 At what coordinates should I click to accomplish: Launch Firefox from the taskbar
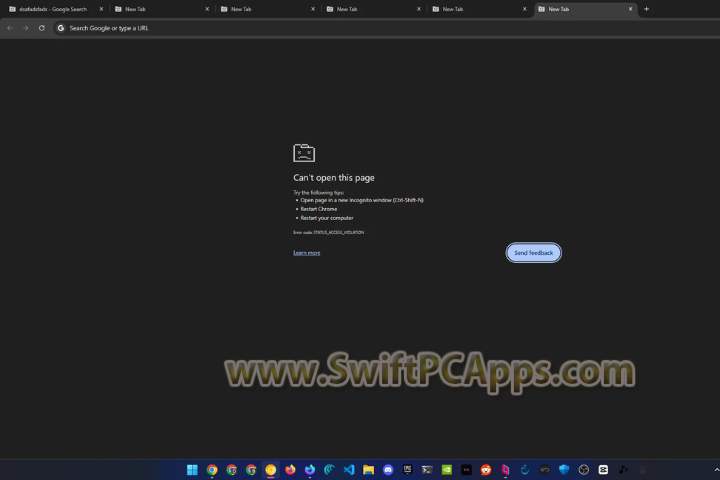290,469
